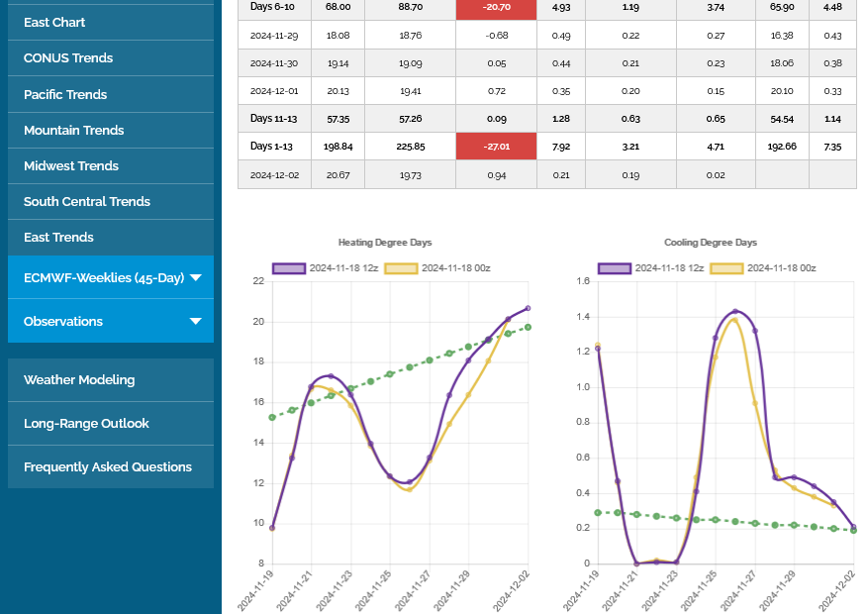Open CONUS Trends in sidebar
The width and height of the screenshot is (868, 614).
click(68, 58)
